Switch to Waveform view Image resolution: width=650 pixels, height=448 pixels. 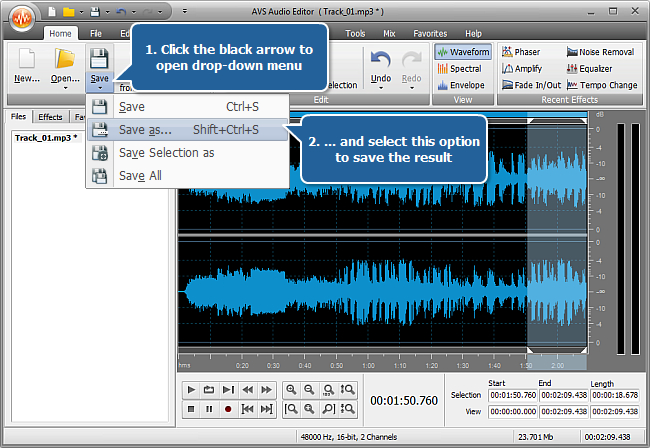pyautogui.click(x=463, y=52)
